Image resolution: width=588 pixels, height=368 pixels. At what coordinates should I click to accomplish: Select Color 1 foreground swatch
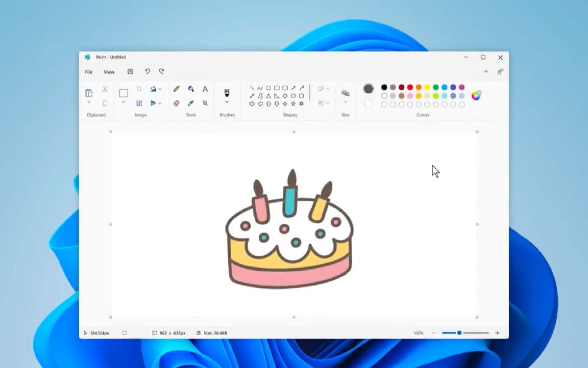click(x=368, y=89)
